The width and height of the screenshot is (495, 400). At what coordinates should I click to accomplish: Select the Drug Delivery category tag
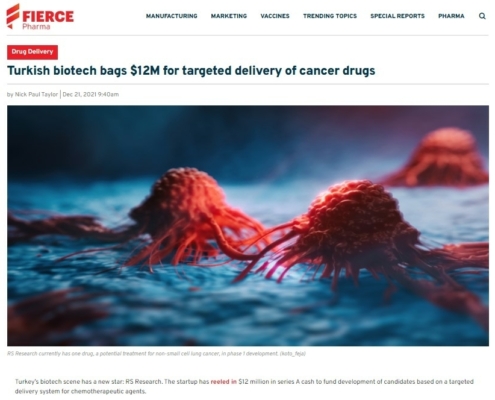(32, 52)
